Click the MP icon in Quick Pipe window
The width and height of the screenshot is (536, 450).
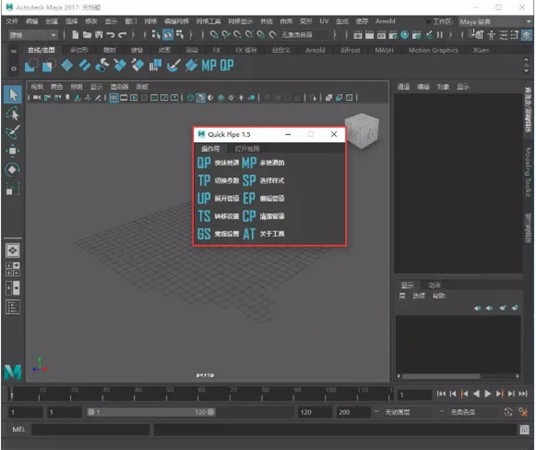(x=249, y=163)
